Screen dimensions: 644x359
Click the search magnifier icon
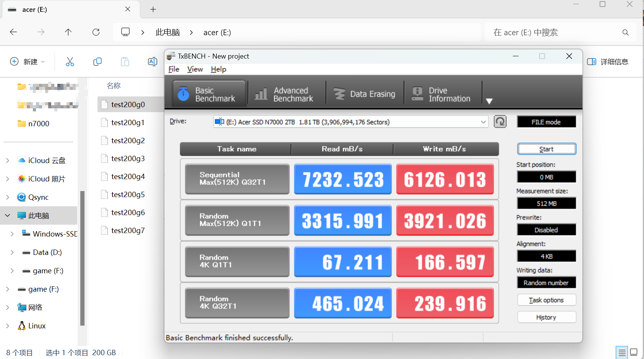626,33
